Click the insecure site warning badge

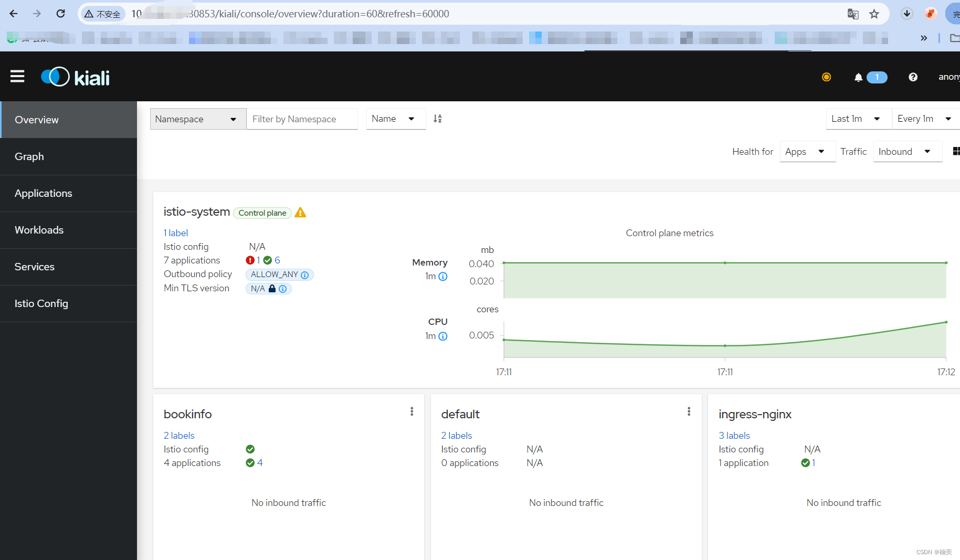click(103, 14)
